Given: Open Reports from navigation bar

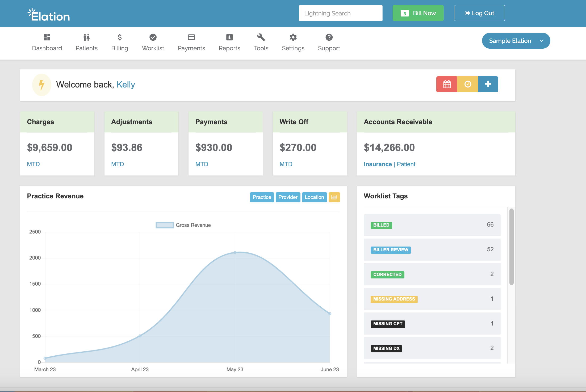Looking at the screenshot, I should [x=229, y=42].
